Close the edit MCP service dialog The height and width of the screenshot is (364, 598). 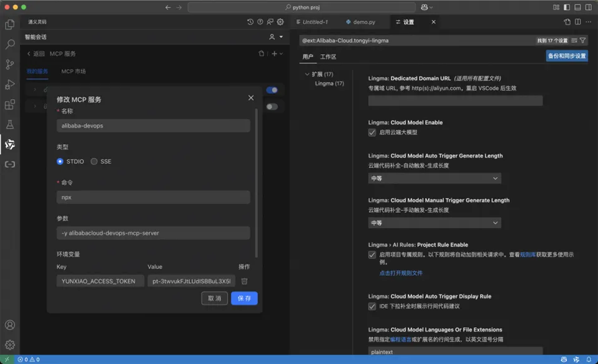251,97
